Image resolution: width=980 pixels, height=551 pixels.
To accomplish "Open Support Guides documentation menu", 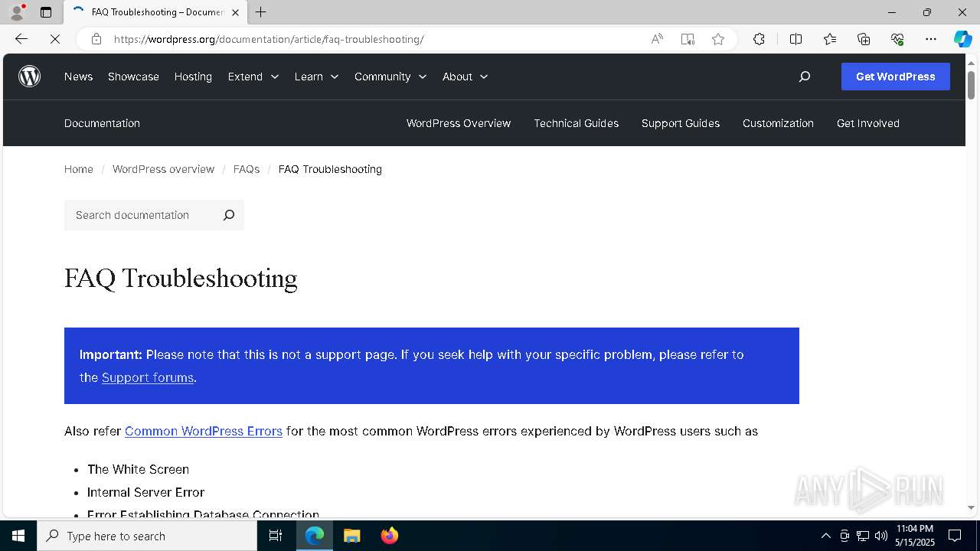I will pos(681,123).
